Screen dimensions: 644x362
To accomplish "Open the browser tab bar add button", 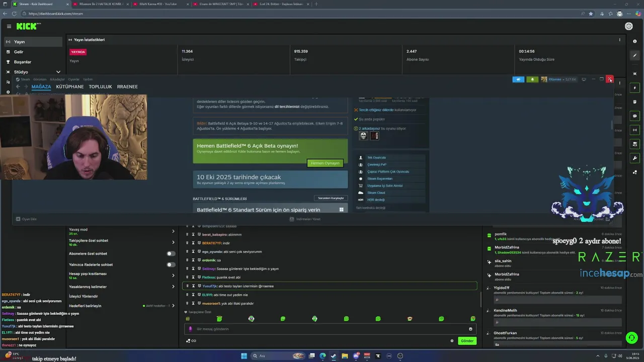I will pyautogui.click(x=316, y=4).
